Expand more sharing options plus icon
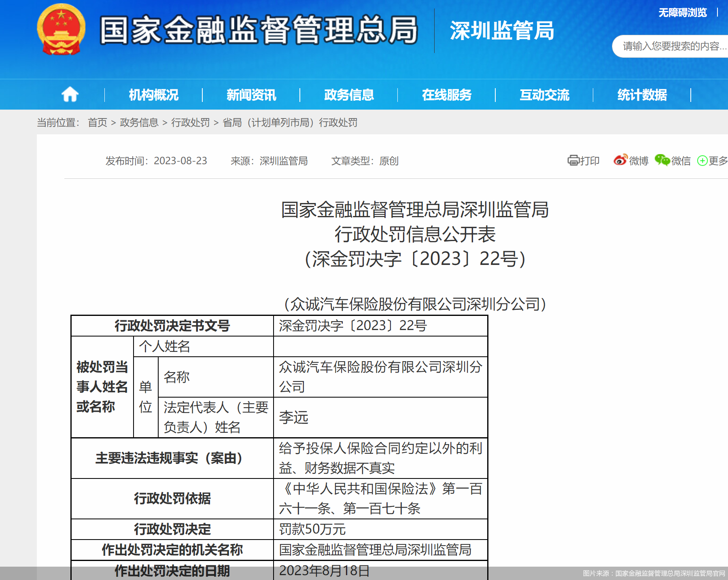Viewport: 728px width, 580px height. click(x=703, y=161)
